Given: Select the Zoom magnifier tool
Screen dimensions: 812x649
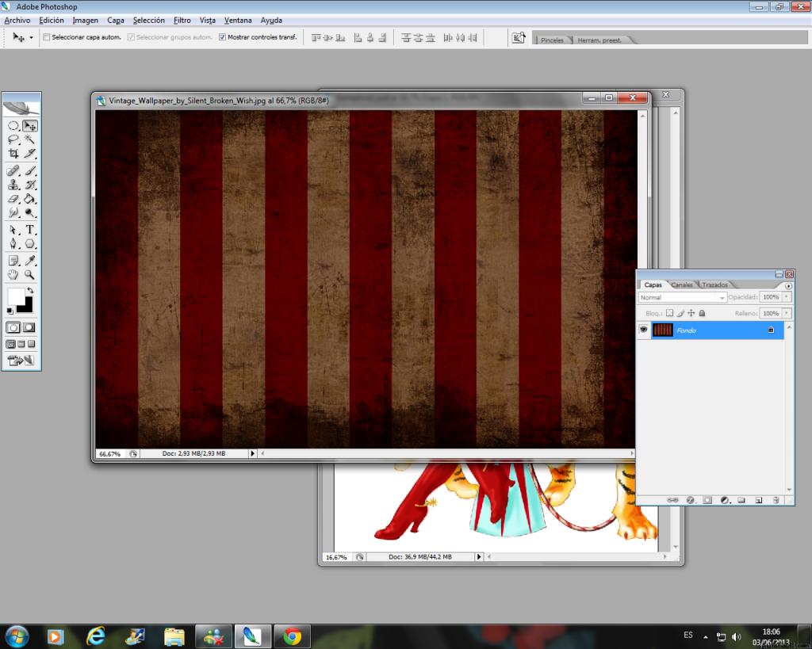Looking at the screenshot, I should tap(30, 275).
